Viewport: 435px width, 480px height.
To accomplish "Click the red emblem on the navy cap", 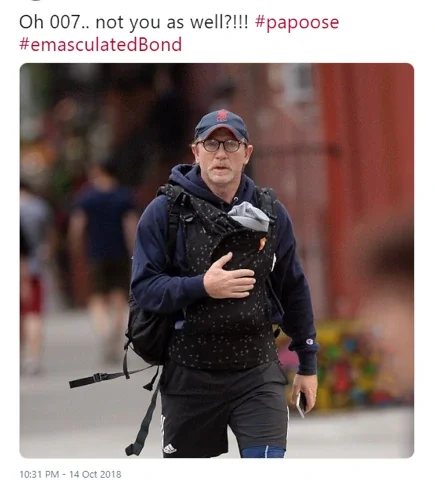I will tap(222, 115).
